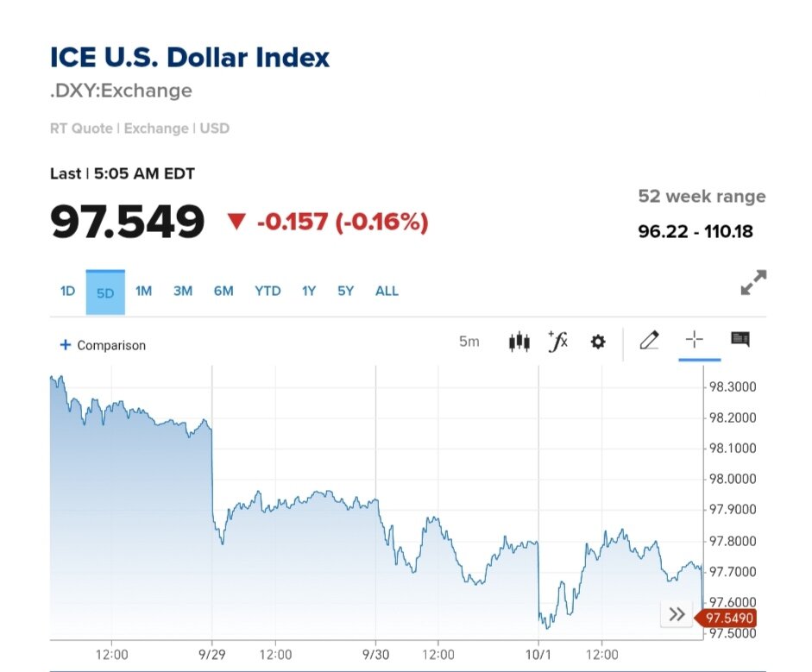Image resolution: width=812 pixels, height=672 pixels.
Task: Select the 6M time range
Action: tap(223, 291)
